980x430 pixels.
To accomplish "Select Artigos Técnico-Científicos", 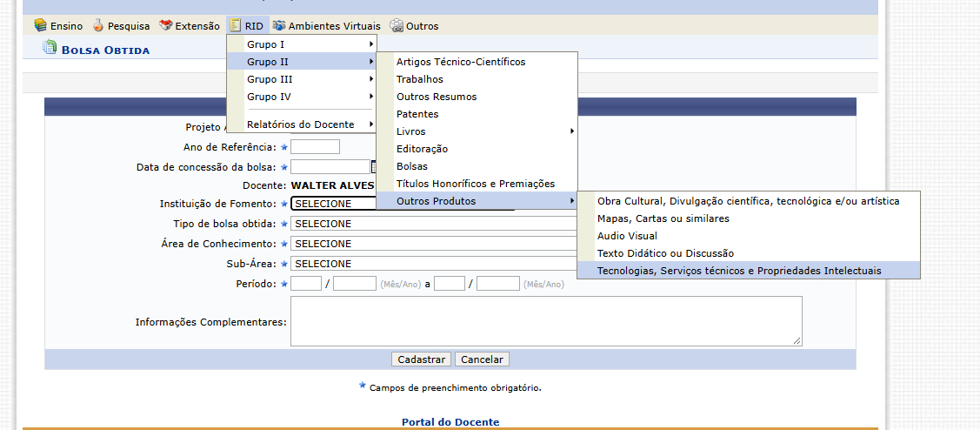I will click(477, 62).
